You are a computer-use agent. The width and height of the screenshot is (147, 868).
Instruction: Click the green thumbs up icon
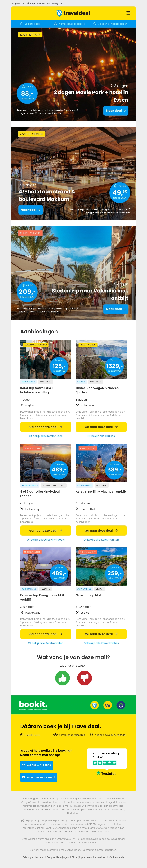62,678
